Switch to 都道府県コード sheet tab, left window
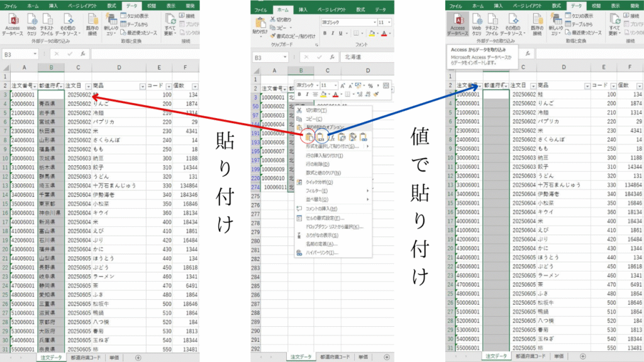The width and height of the screenshot is (644, 362). 86,358
